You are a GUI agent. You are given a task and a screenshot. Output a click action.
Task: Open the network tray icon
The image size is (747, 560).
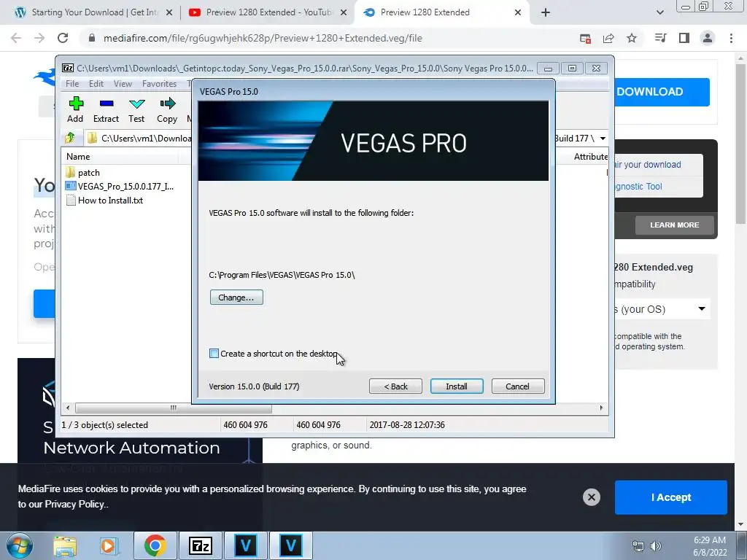pos(638,546)
